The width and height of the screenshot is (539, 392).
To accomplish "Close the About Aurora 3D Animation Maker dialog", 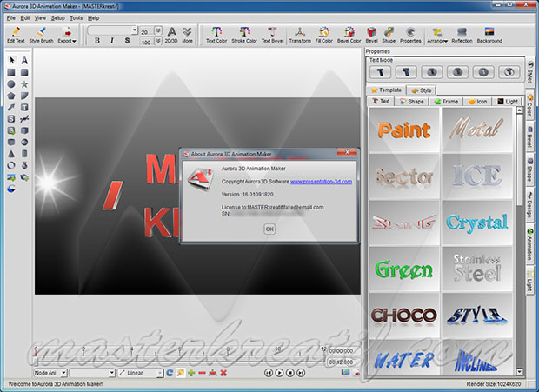I will point(348,152).
